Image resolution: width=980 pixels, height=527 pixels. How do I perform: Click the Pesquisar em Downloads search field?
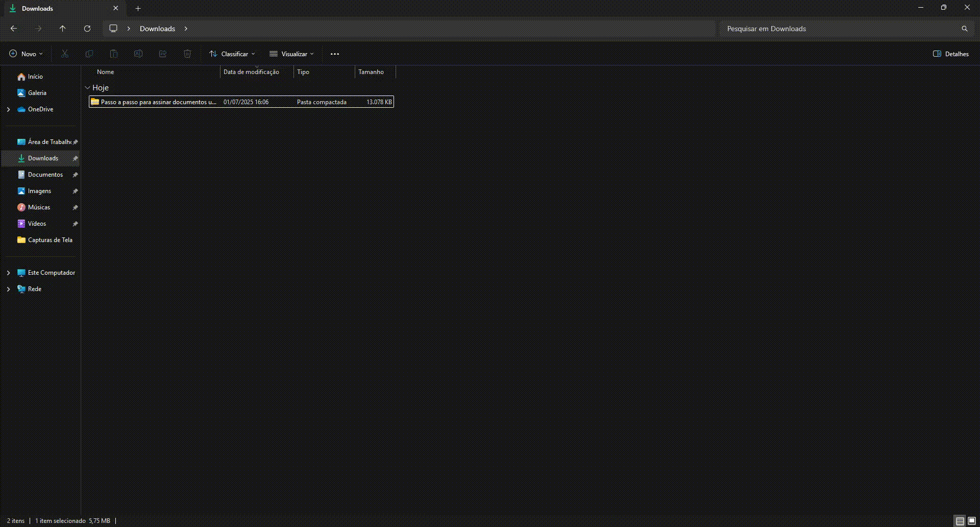837,29
